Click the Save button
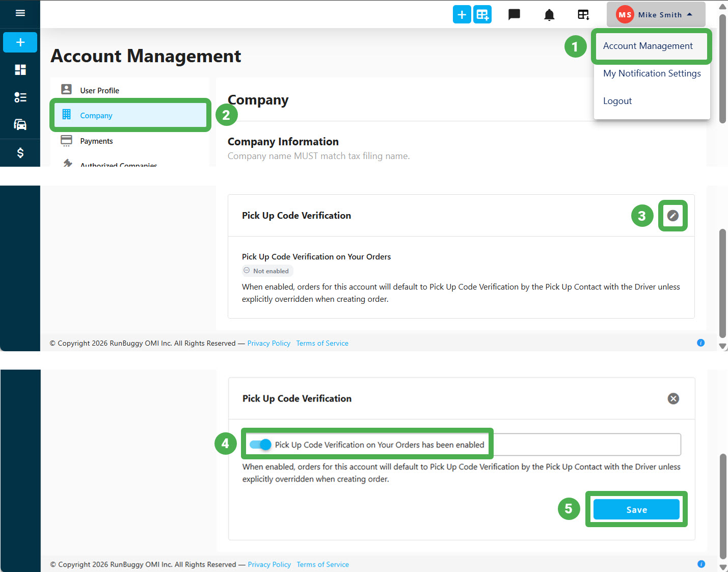Screen dimensions: 728x572 (636, 509)
